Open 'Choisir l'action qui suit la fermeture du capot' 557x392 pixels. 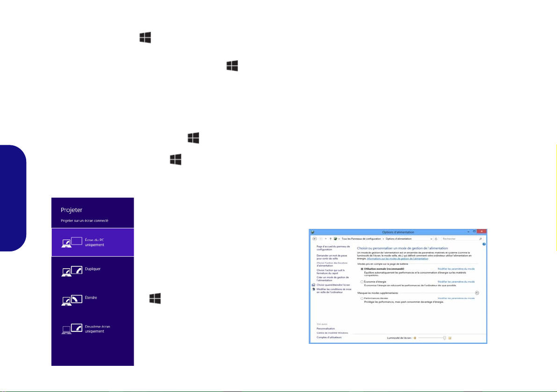click(x=331, y=272)
